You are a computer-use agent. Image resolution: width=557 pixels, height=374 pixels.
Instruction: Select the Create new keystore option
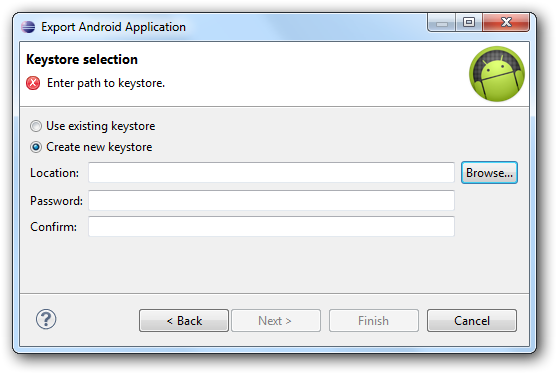coord(91,147)
